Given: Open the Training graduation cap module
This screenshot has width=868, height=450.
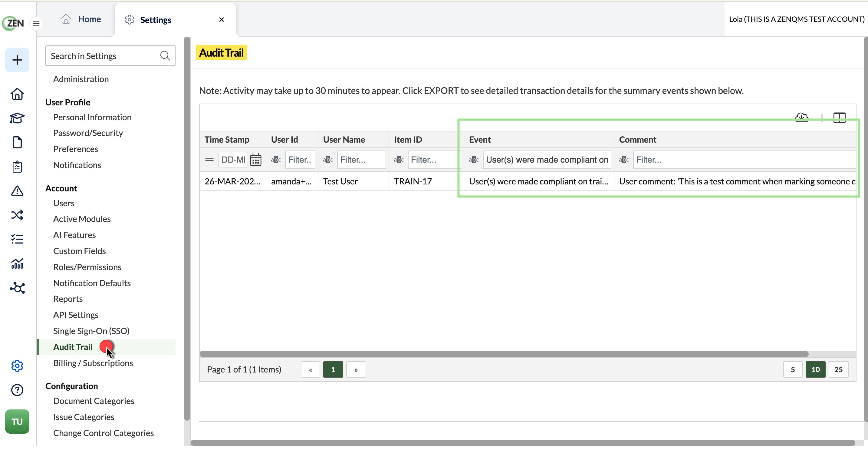Looking at the screenshot, I should click(x=17, y=119).
